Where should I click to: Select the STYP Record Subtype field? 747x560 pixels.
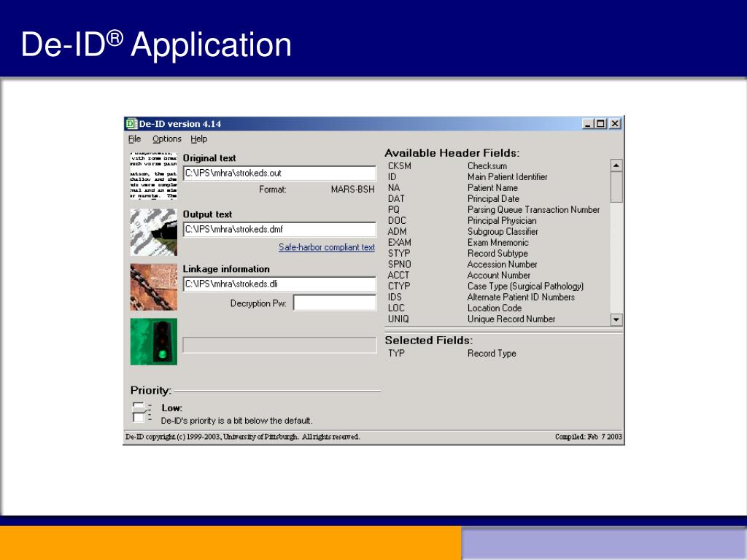[494, 253]
